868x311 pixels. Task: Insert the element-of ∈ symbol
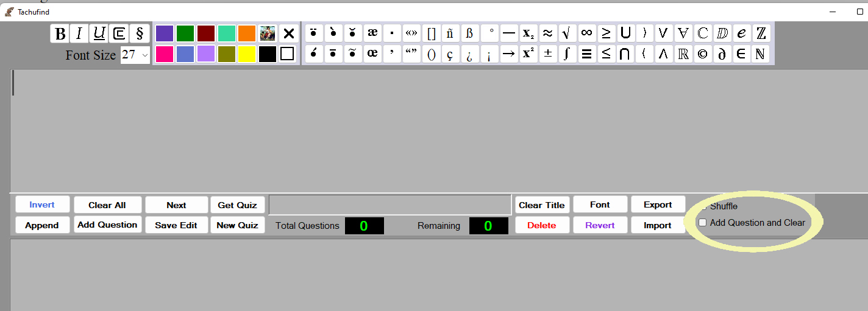(741, 54)
